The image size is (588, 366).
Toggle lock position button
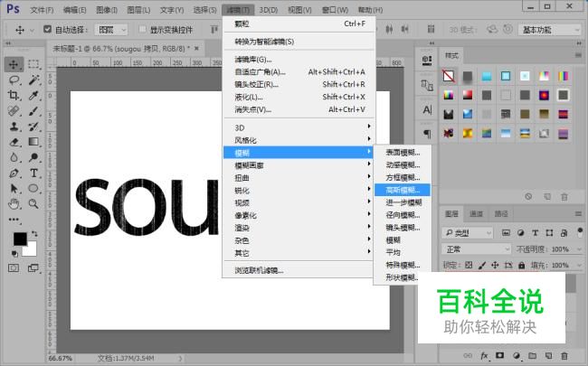[495, 265]
